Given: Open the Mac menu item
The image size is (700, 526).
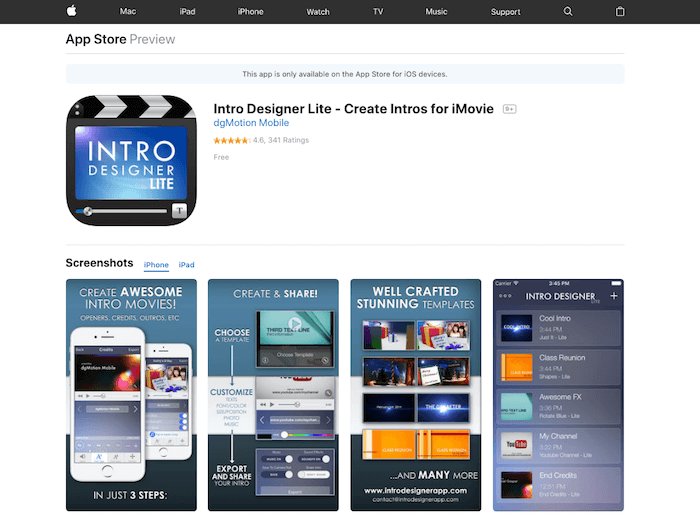Looking at the screenshot, I should click(x=128, y=12).
